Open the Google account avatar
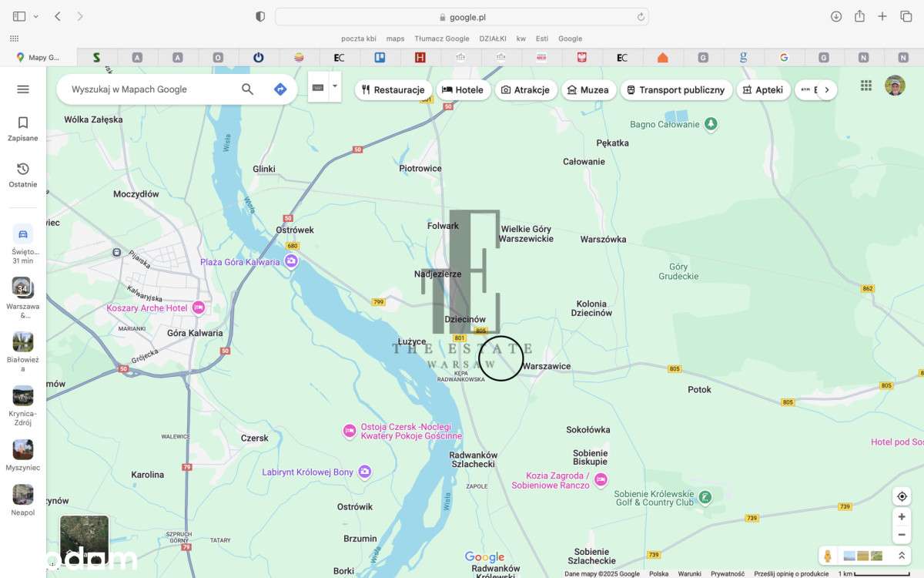The width and height of the screenshot is (924, 578). [x=895, y=86]
